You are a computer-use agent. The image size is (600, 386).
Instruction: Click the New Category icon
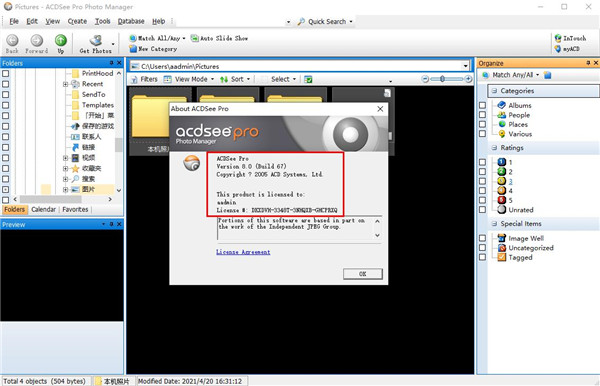tap(133, 49)
